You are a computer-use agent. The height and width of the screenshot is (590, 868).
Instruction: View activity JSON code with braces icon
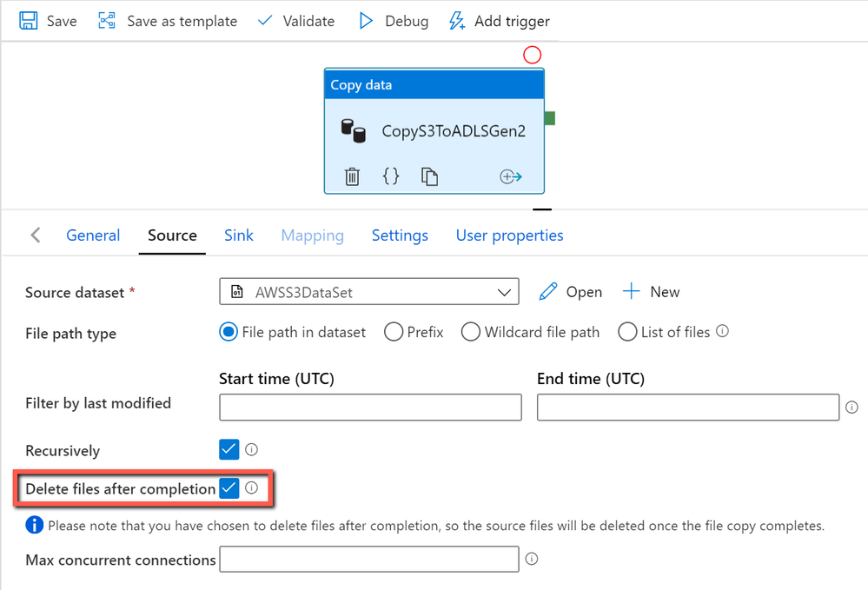pos(391,176)
